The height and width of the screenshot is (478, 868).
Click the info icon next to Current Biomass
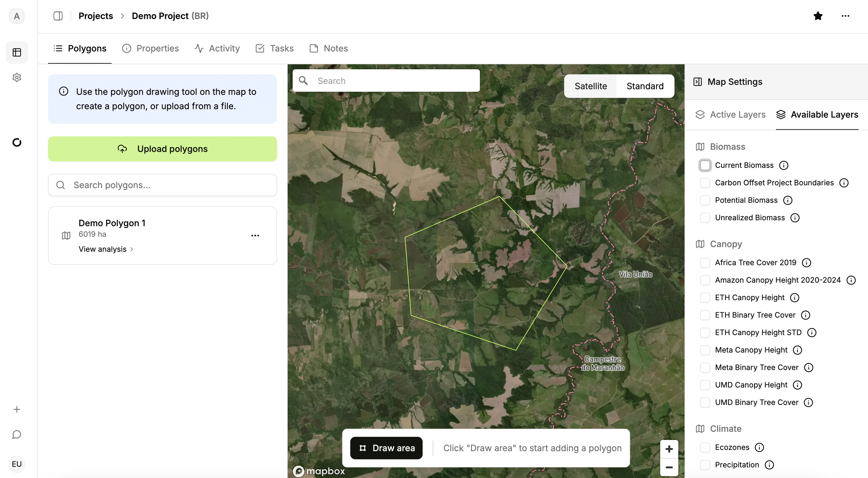784,165
